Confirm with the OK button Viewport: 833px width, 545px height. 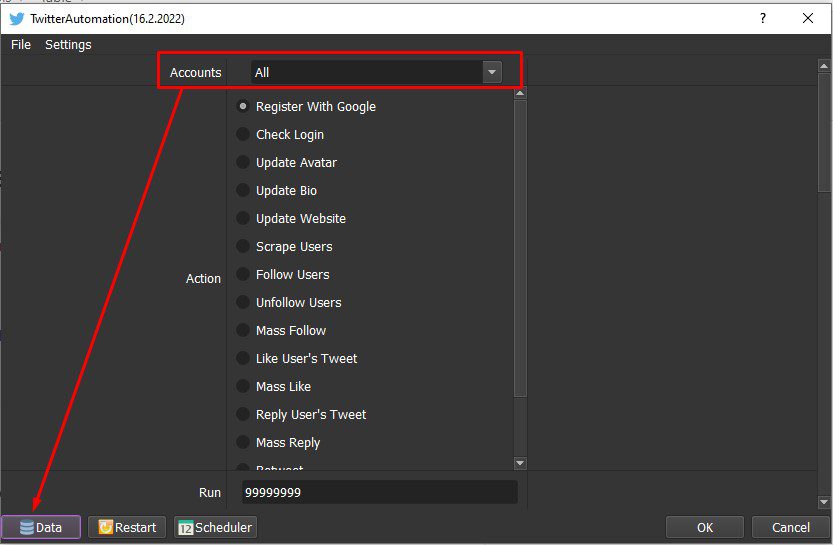(704, 527)
